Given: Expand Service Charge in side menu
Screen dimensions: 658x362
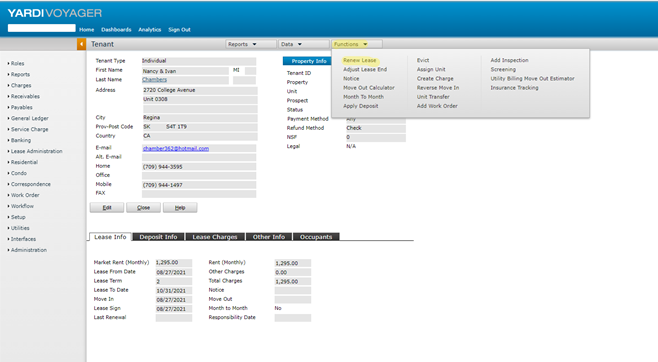Looking at the screenshot, I should pyautogui.click(x=28, y=129).
